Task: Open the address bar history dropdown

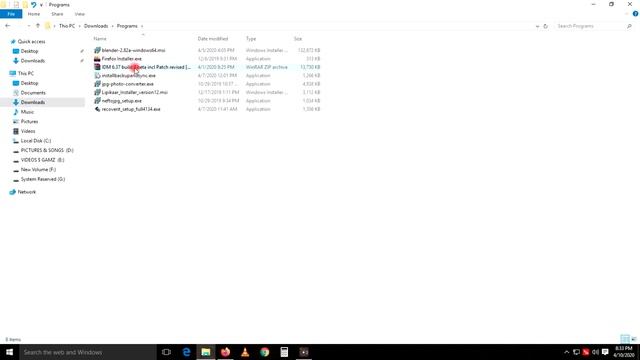Action: 537,26
